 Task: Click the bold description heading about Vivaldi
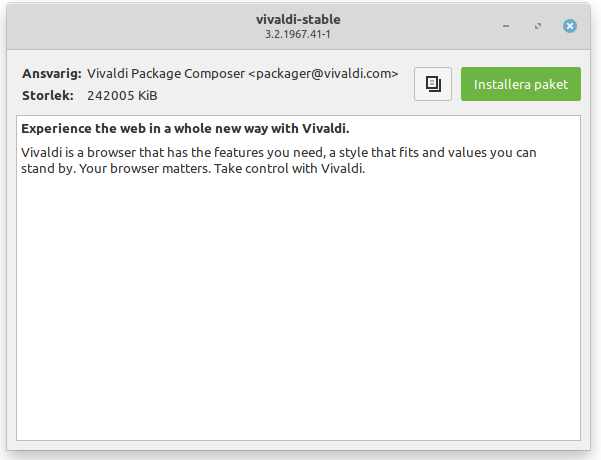[x=185, y=129]
